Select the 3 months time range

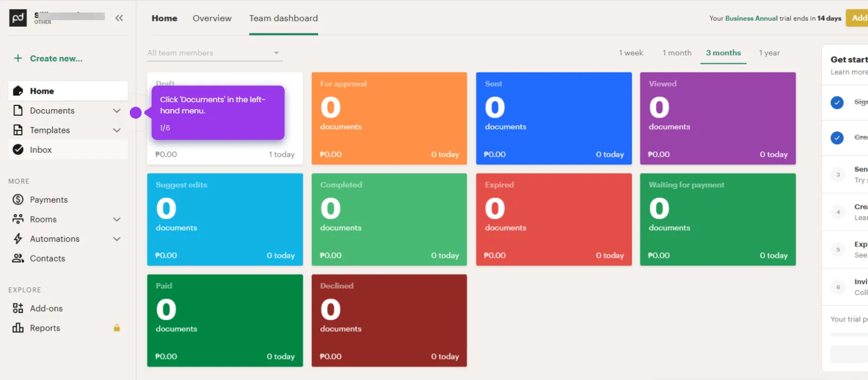point(723,53)
